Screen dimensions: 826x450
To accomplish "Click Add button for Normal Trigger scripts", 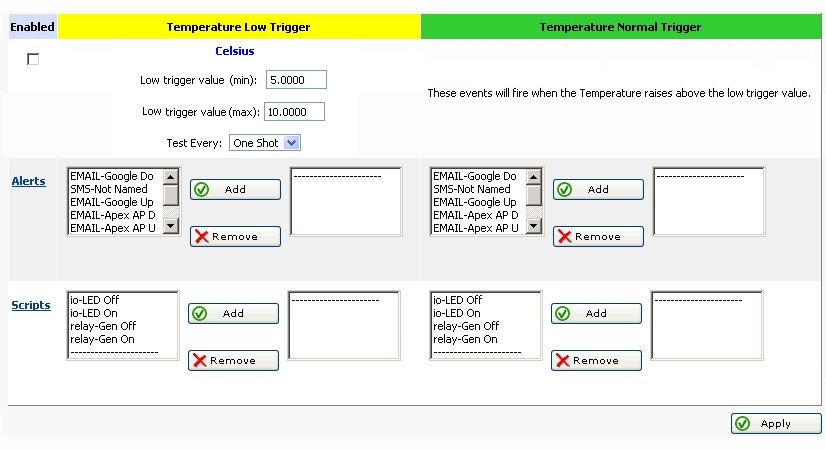I will (596, 313).
